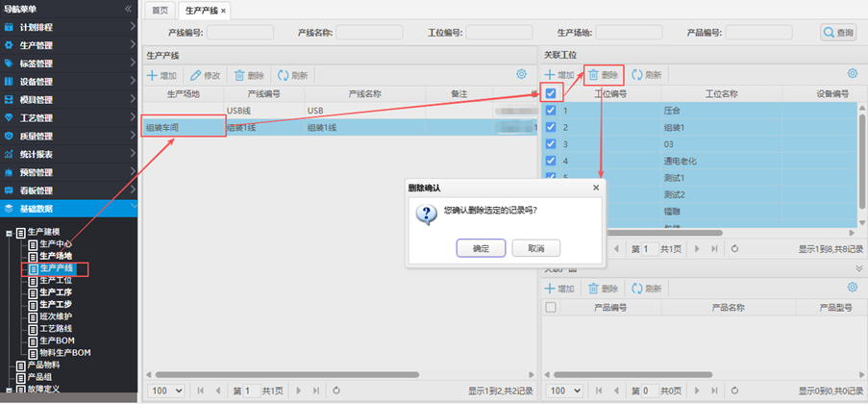Delete selected 关联工位 records
Viewport: 868px width, 404px height.
click(604, 75)
